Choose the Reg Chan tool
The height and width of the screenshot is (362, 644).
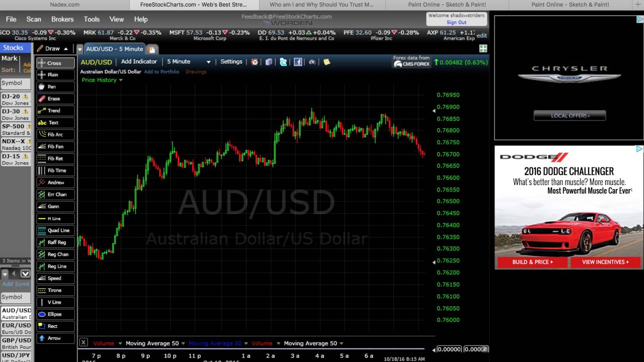click(55, 254)
